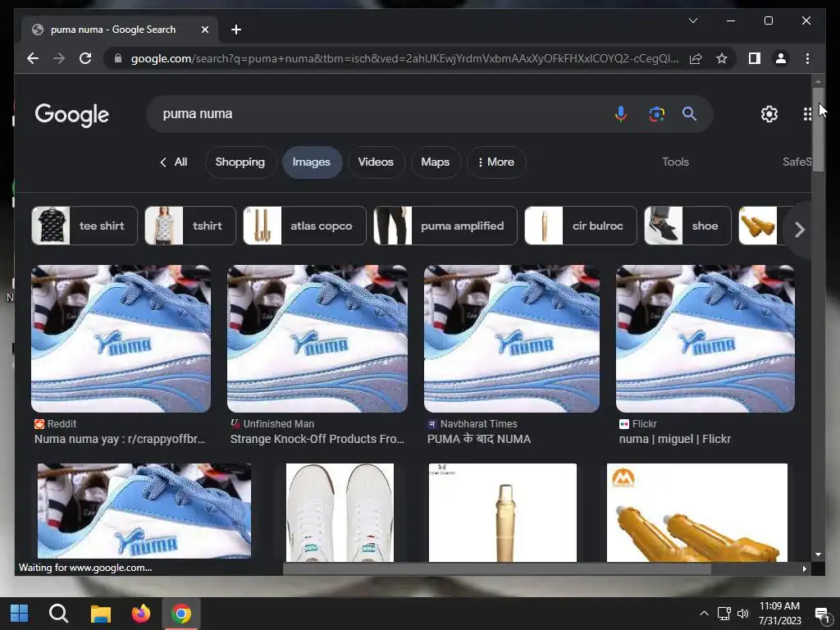Click the SafeSearch link
This screenshot has width=840, height=630.
coord(797,162)
